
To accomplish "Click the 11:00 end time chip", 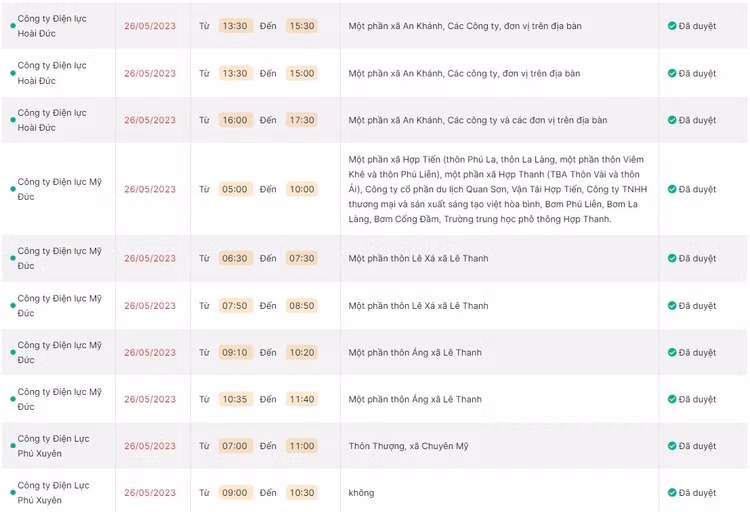I will [x=300, y=446].
